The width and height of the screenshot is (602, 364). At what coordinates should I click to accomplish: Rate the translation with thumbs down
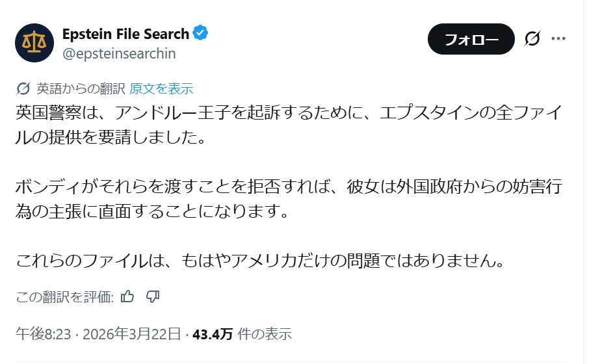pyautogui.click(x=153, y=297)
